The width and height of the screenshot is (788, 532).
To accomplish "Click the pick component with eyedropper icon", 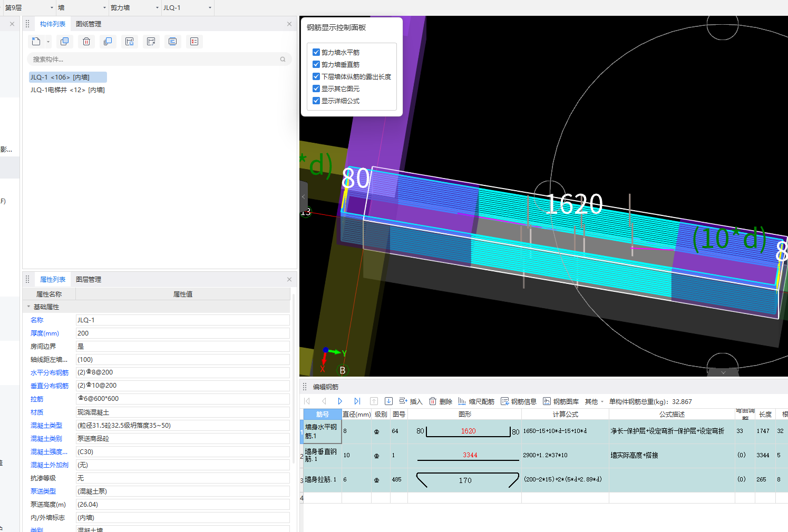I will pyautogui.click(x=151, y=42).
